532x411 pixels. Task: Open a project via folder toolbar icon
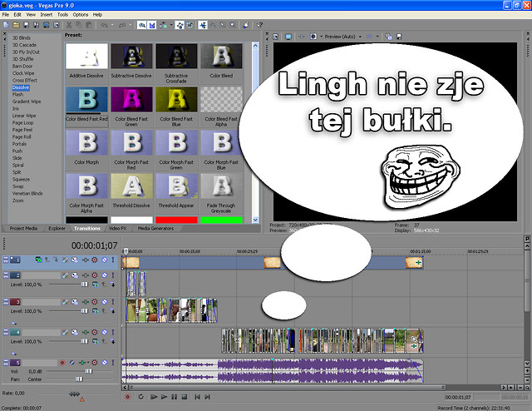16,25
